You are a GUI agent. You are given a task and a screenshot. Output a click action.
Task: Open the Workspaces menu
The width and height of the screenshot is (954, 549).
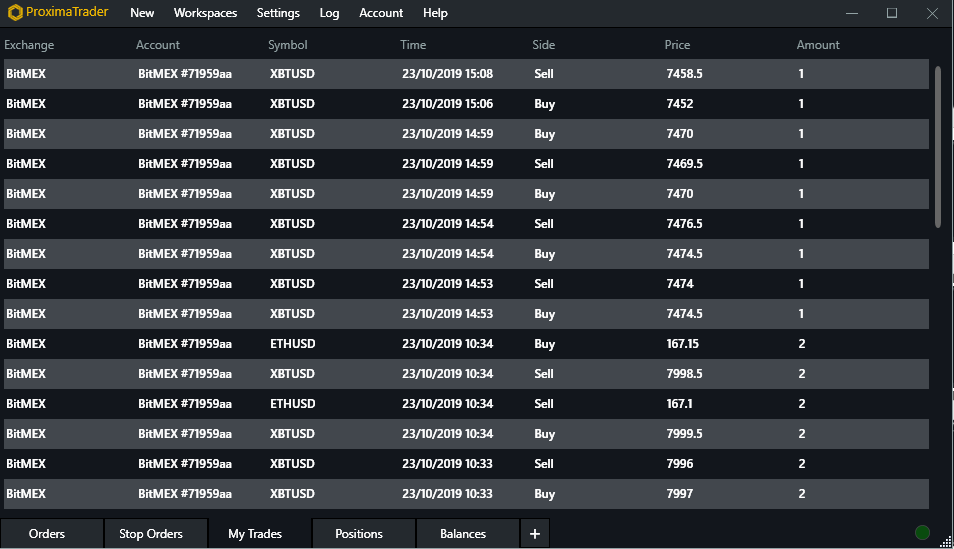205,13
